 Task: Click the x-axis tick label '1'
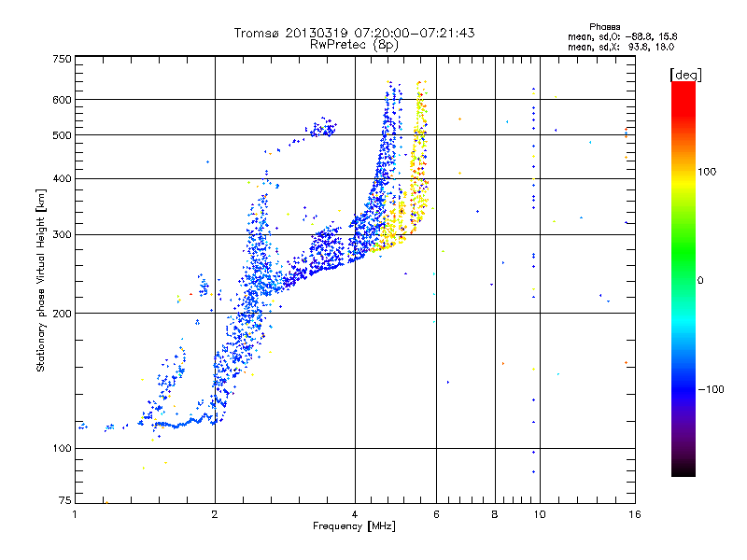pyautogui.click(x=75, y=514)
